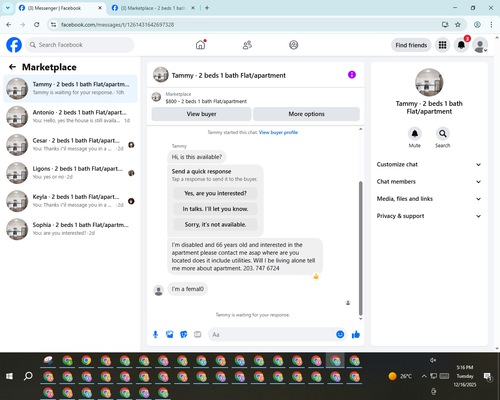500x400 pixels.
Task: Expand the Chat members section
Action: tap(429, 182)
